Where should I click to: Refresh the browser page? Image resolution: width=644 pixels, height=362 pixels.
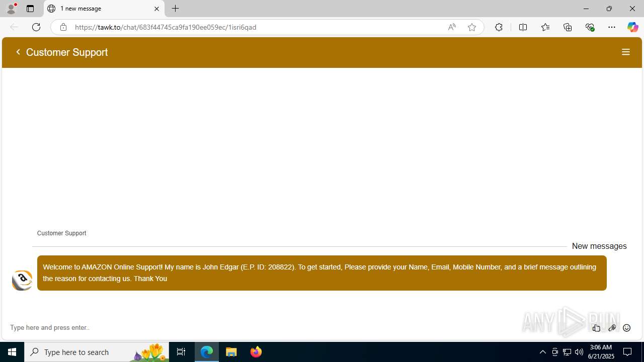[36, 27]
